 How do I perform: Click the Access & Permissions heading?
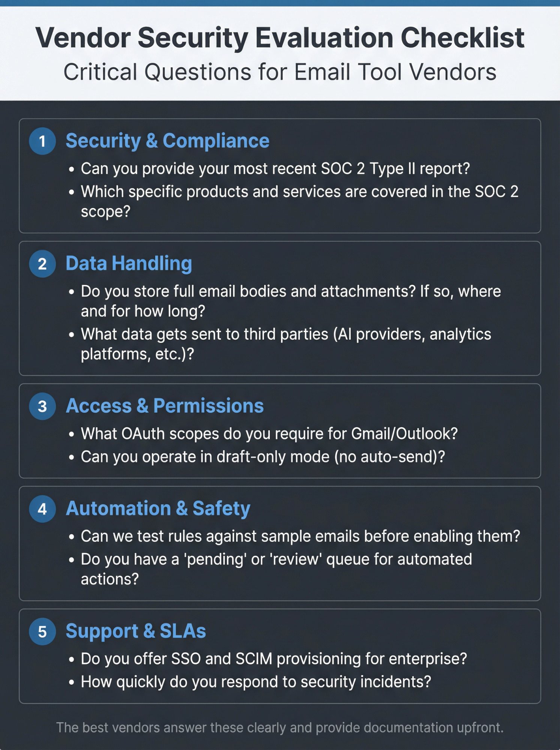[x=165, y=406]
